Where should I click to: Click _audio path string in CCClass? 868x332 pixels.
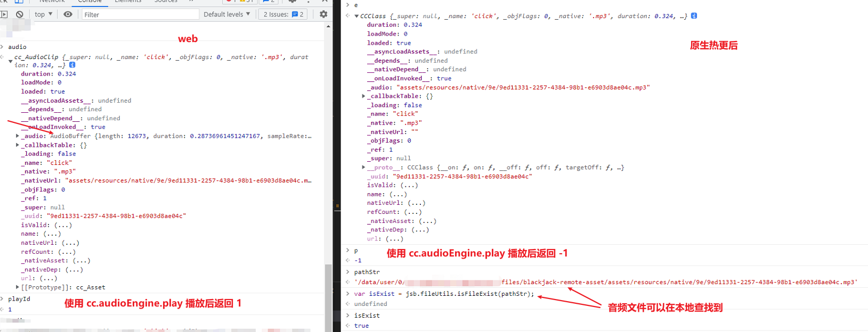(523, 87)
